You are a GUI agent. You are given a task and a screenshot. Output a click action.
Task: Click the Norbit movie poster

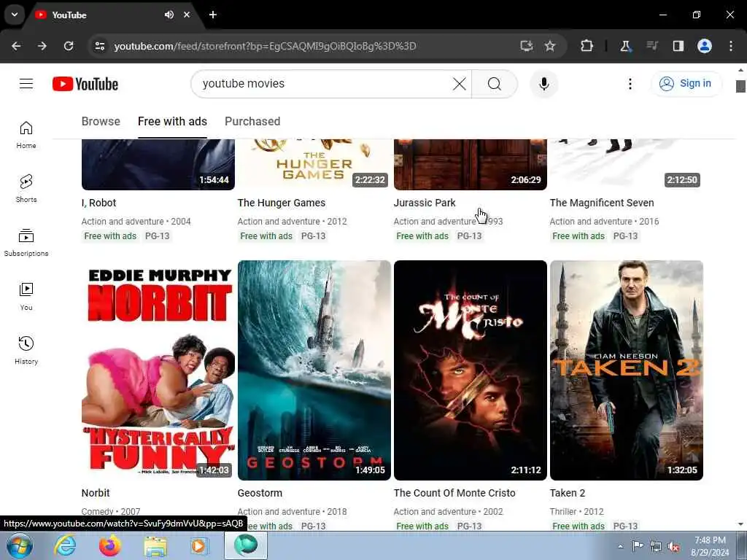tap(158, 370)
